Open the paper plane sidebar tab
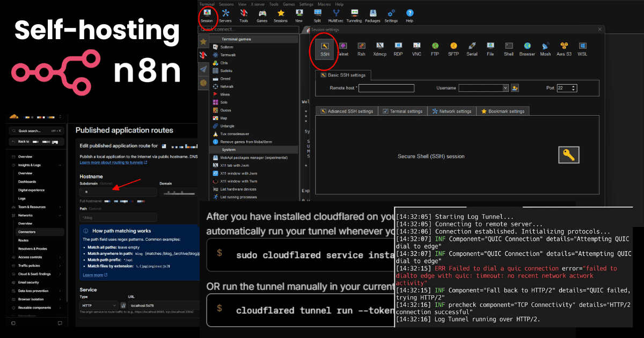The width and height of the screenshot is (644, 338). tap(203, 69)
